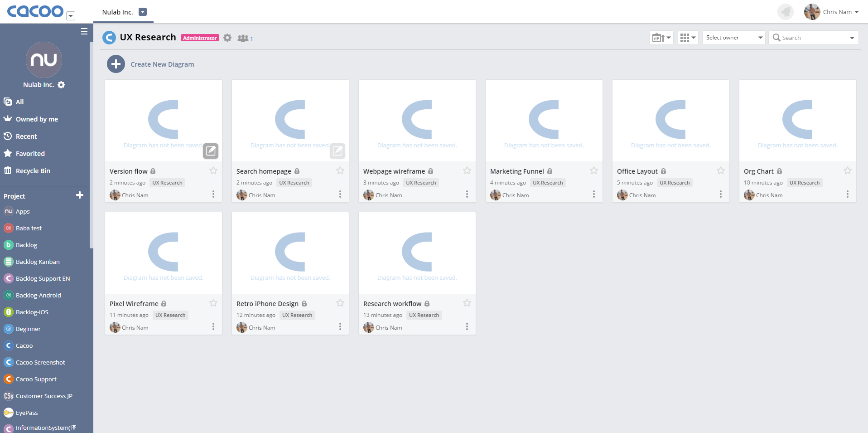This screenshot has height=433, width=868.
Task: Click the edit icon on Version flow thumbnail
Action: click(x=211, y=151)
